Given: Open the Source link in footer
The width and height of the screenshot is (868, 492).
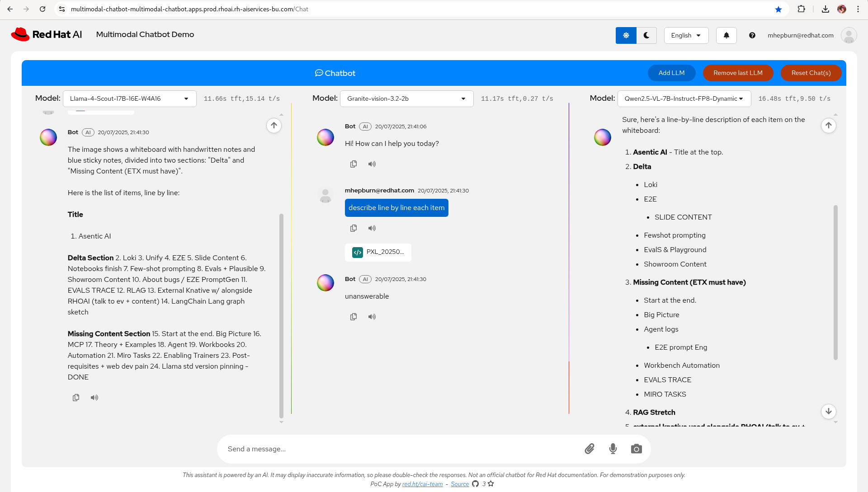Looking at the screenshot, I should coord(460,484).
